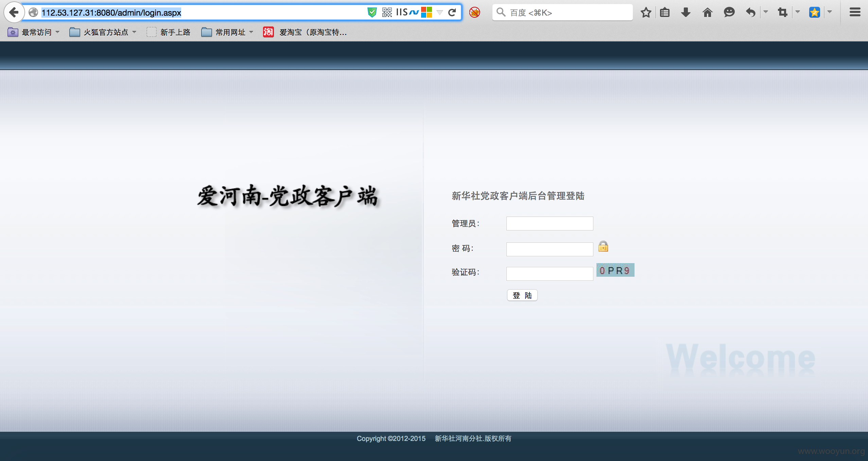Click the globe site identity icon
Viewport: 868px width, 461px height.
click(33, 13)
